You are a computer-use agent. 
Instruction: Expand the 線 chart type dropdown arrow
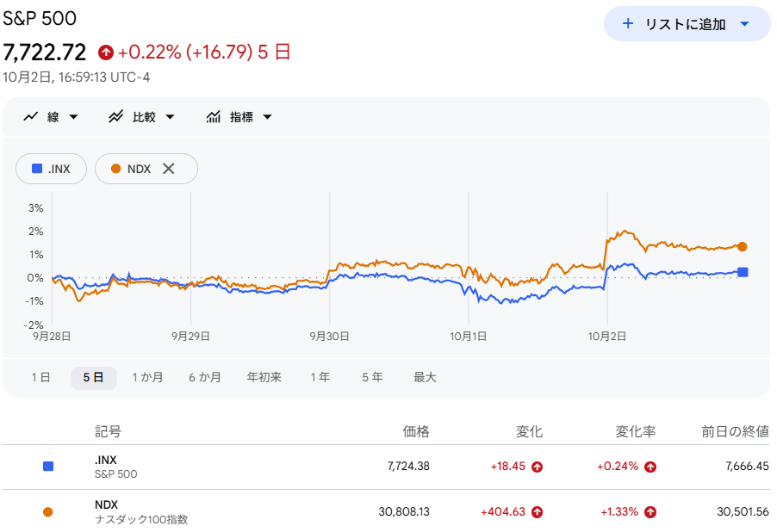(x=73, y=117)
